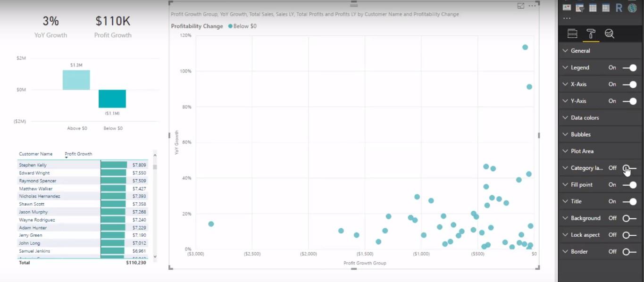644x282 pixels.
Task: Turn off the Fill point switch
Action: [629, 185]
